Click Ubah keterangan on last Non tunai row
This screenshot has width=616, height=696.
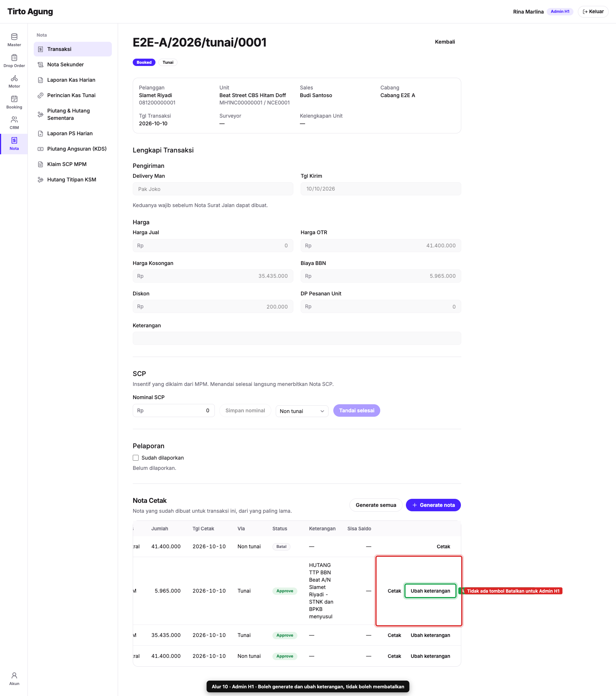pos(430,656)
